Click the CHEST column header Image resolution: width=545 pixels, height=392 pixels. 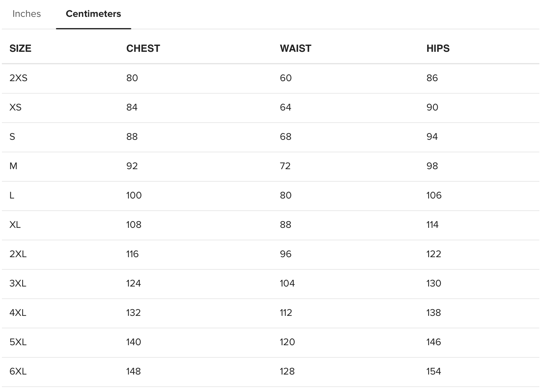coord(143,48)
